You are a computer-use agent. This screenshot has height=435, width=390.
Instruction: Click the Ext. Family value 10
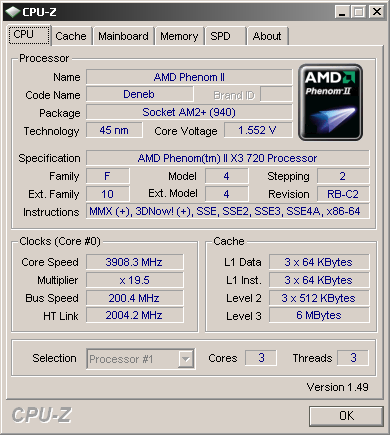(x=107, y=194)
